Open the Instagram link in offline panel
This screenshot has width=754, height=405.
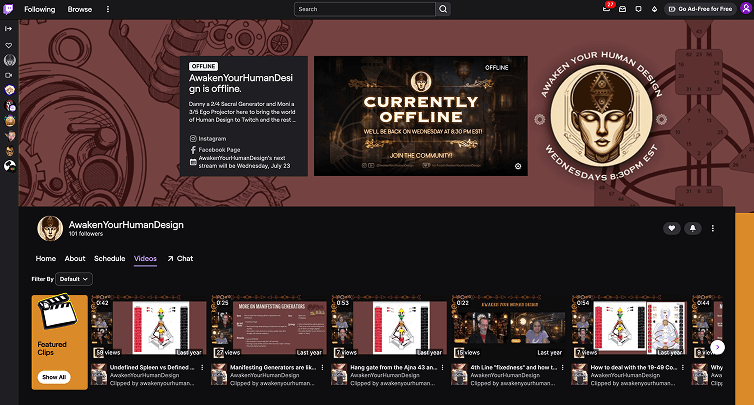point(208,139)
